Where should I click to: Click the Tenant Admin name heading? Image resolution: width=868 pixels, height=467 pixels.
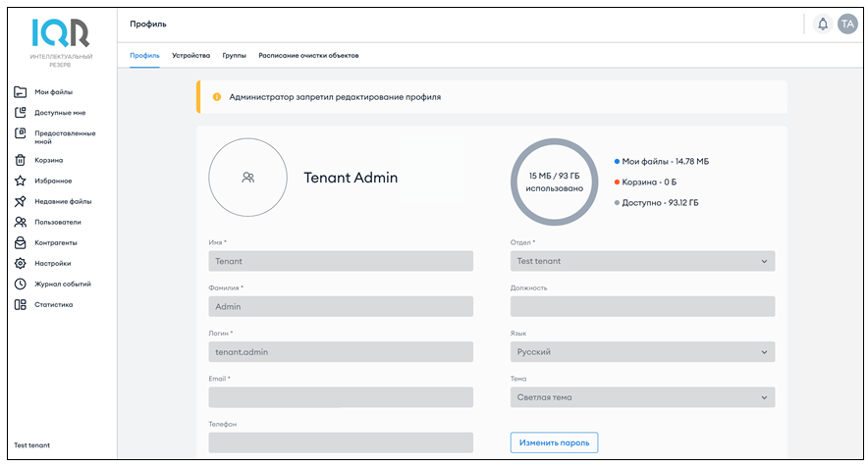pyautogui.click(x=351, y=178)
